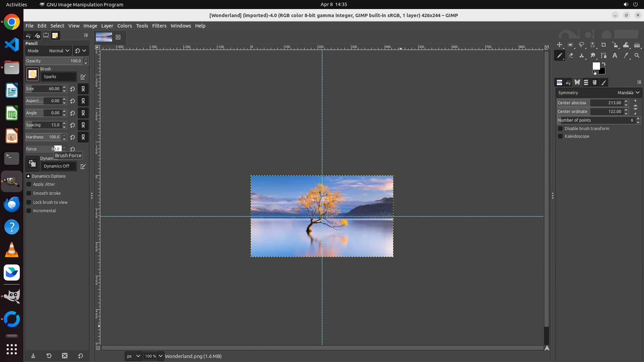The height and width of the screenshot is (362, 644).
Task: Swap foreground and background colors
Action: (604, 64)
